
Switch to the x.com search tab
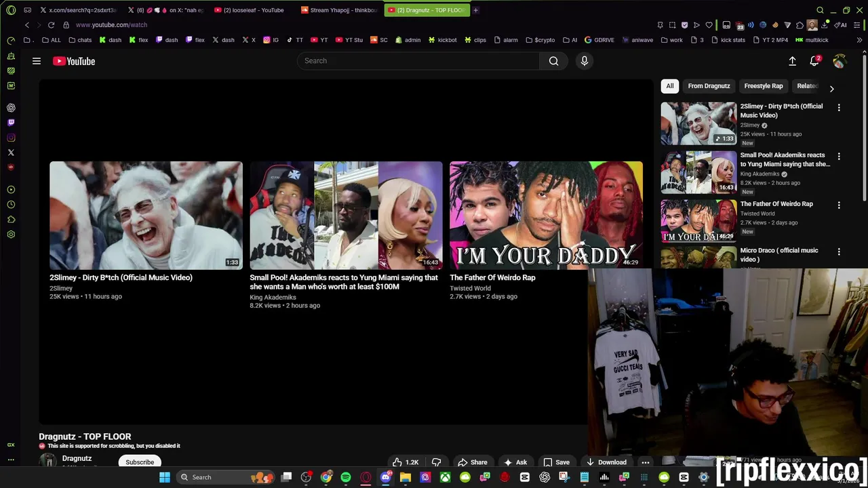click(x=78, y=10)
